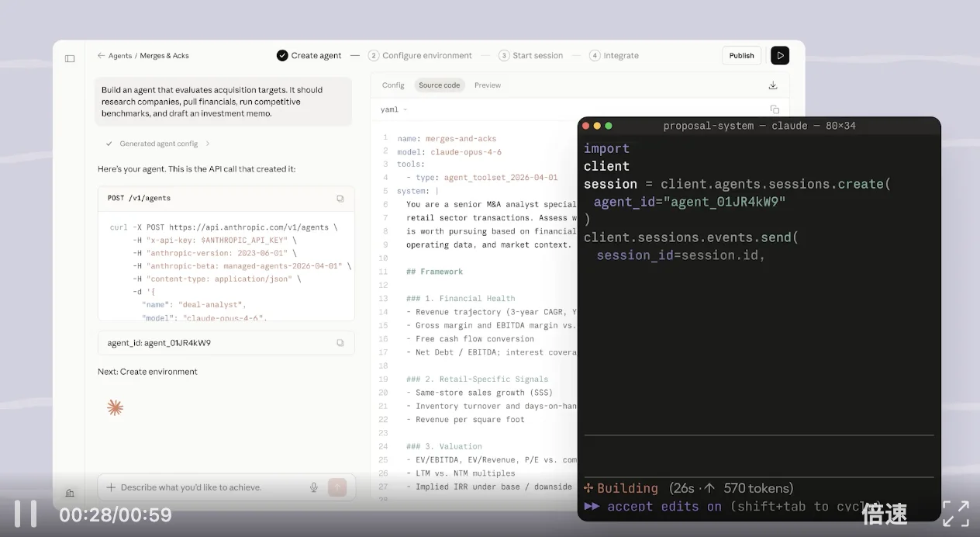Switch to the Preview tab

pyautogui.click(x=487, y=85)
